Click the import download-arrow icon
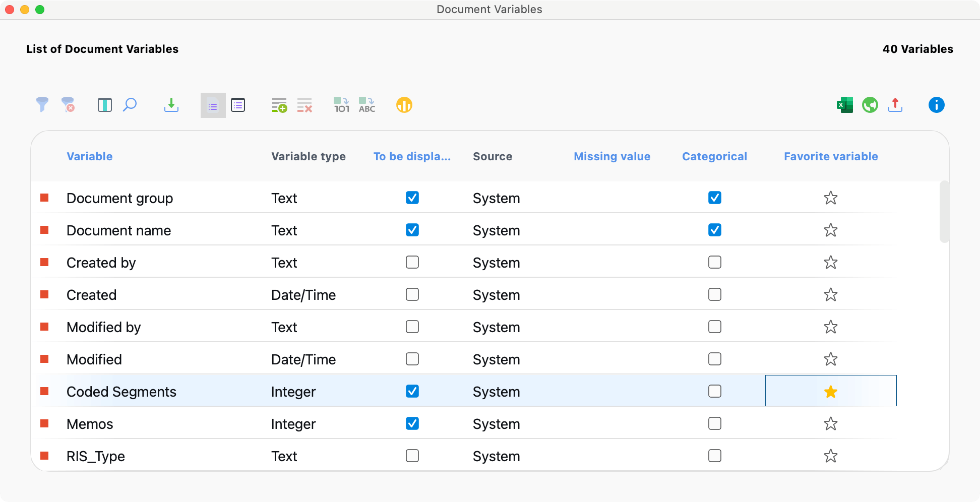This screenshot has width=980, height=502. 171,105
